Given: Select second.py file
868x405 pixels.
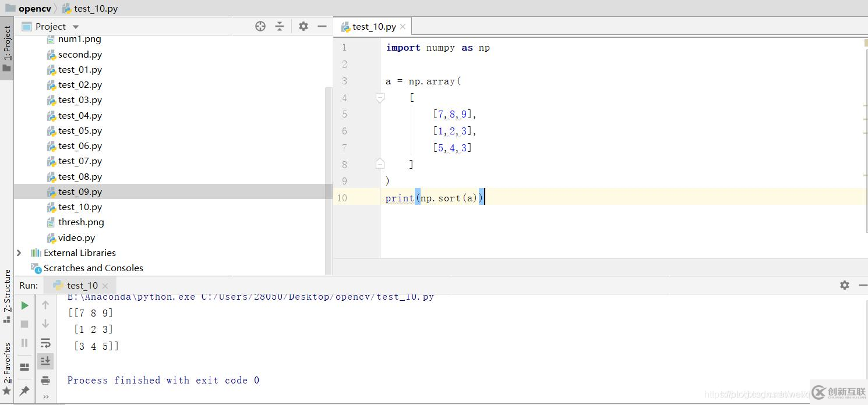Looking at the screenshot, I should [80, 54].
